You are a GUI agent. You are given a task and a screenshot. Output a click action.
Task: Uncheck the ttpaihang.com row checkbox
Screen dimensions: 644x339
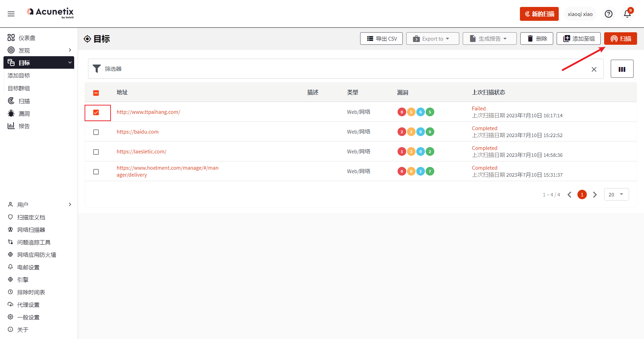[96, 112]
